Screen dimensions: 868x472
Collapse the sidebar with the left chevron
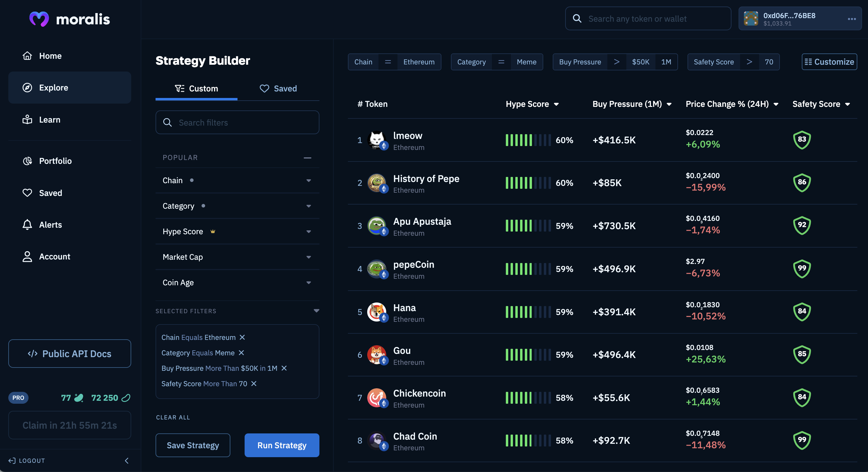[x=127, y=460]
